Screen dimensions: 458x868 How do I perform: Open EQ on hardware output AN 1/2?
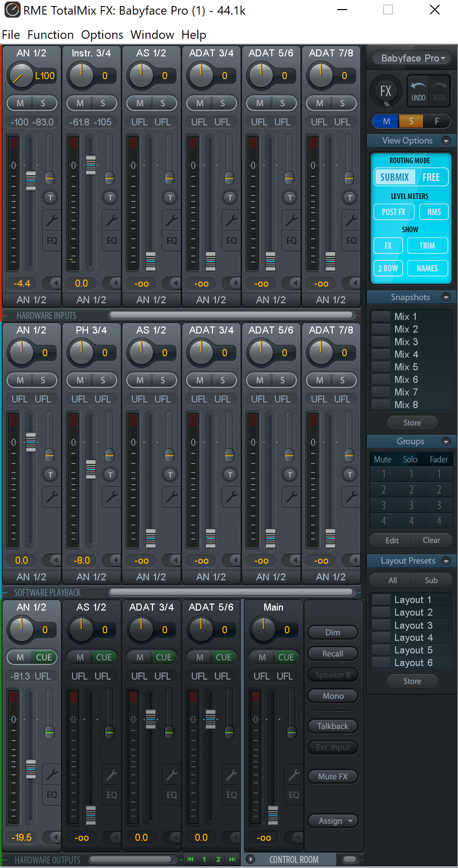(x=52, y=795)
